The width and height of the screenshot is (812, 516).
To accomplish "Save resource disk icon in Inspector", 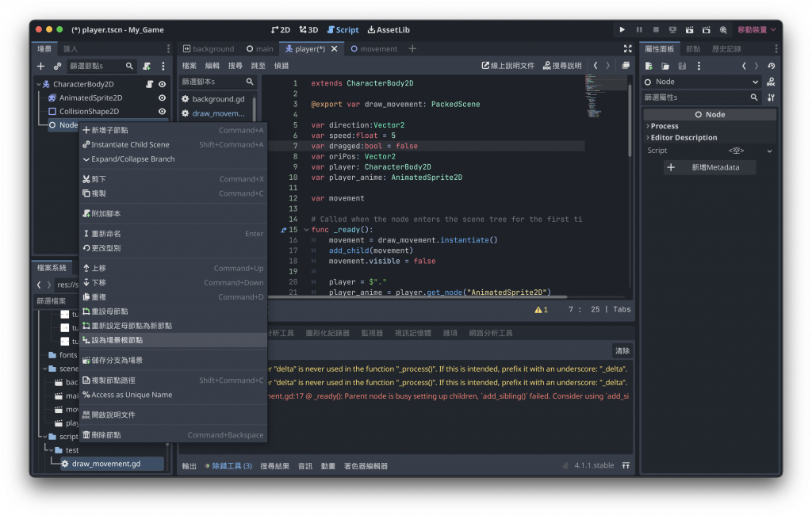I will (x=682, y=66).
